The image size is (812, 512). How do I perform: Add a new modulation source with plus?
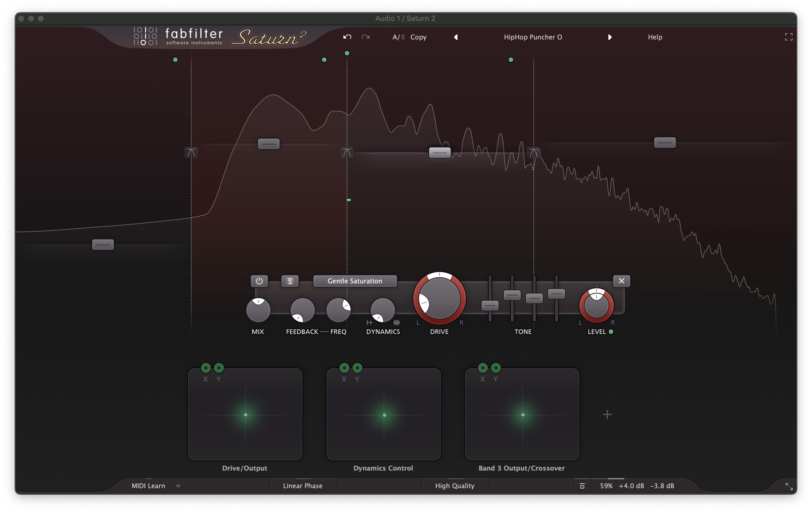pyautogui.click(x=607, y=414)
